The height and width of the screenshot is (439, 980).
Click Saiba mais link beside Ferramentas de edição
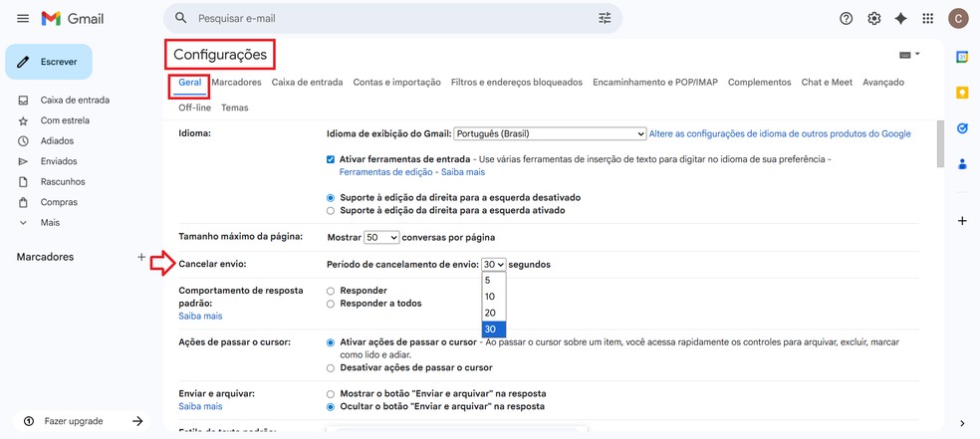pyautogui.click(x=464, y=172)
